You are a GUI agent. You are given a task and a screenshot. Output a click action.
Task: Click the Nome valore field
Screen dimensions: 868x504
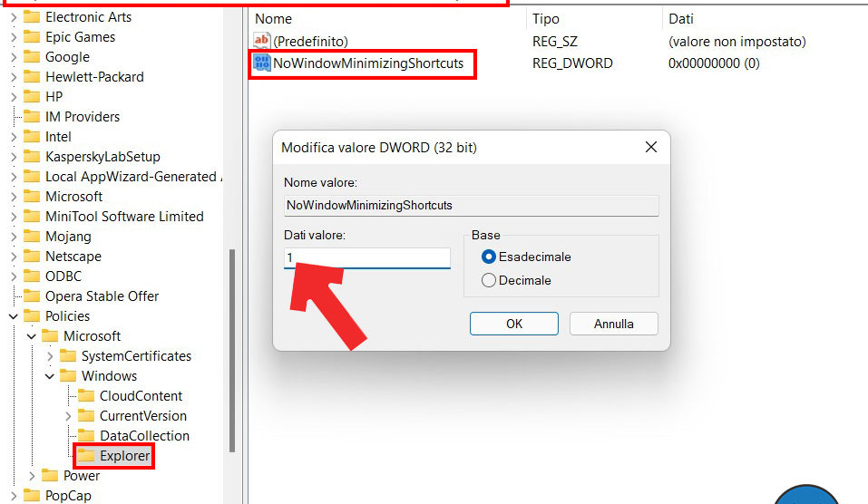coord(471,205)
